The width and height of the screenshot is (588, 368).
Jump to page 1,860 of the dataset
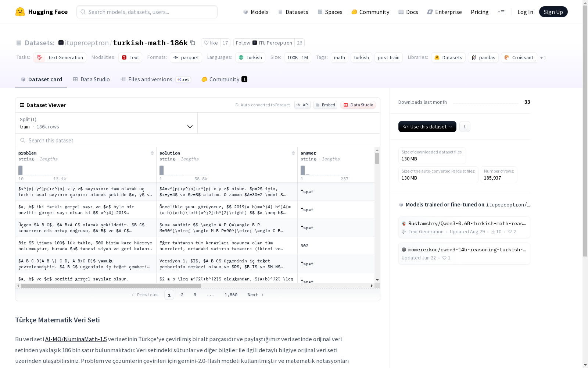231,295
